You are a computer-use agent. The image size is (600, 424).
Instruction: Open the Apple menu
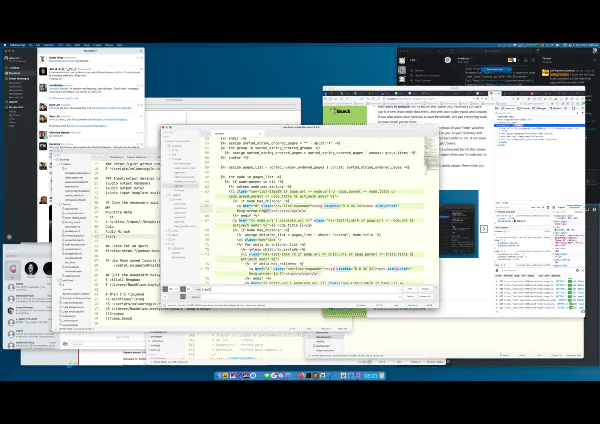pos(5,45)
